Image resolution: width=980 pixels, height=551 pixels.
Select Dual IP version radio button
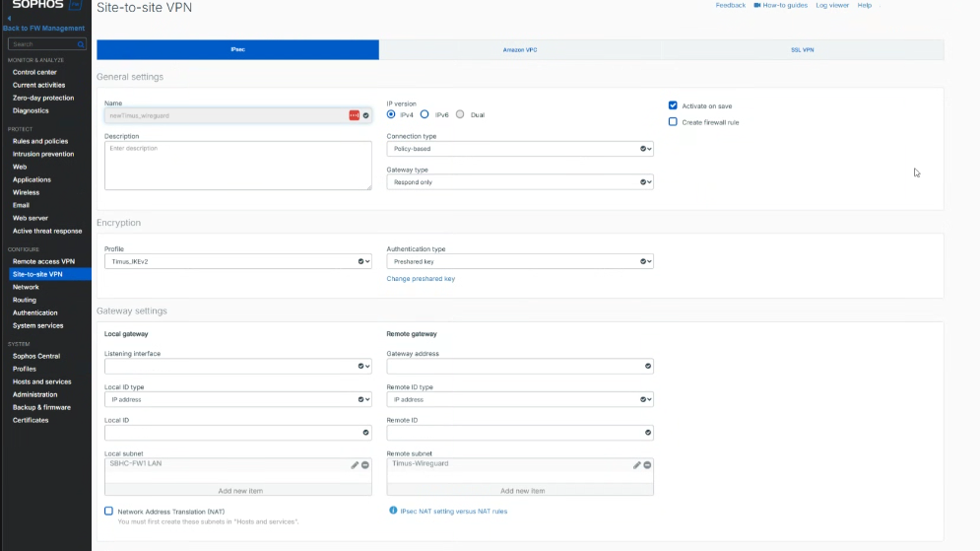click(460, 114)
